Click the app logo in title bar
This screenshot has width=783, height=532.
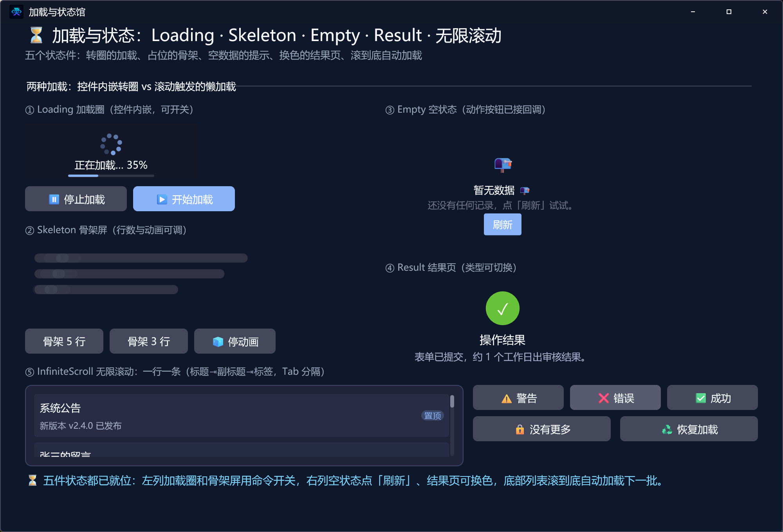click(x=16, y=12)
